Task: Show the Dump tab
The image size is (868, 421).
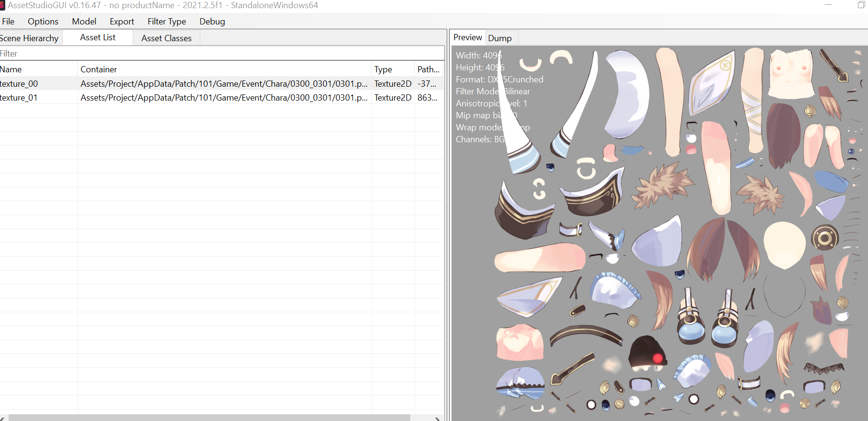Action: tap(499, 38)
